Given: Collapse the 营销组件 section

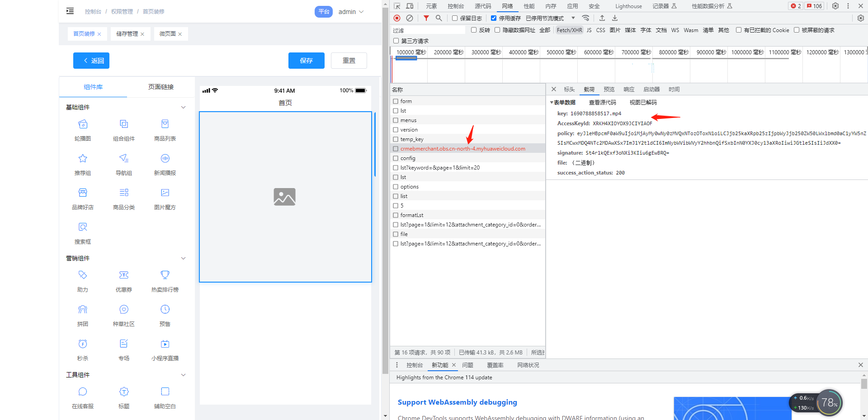Looking at the screenshot, I should coord(183,258).
